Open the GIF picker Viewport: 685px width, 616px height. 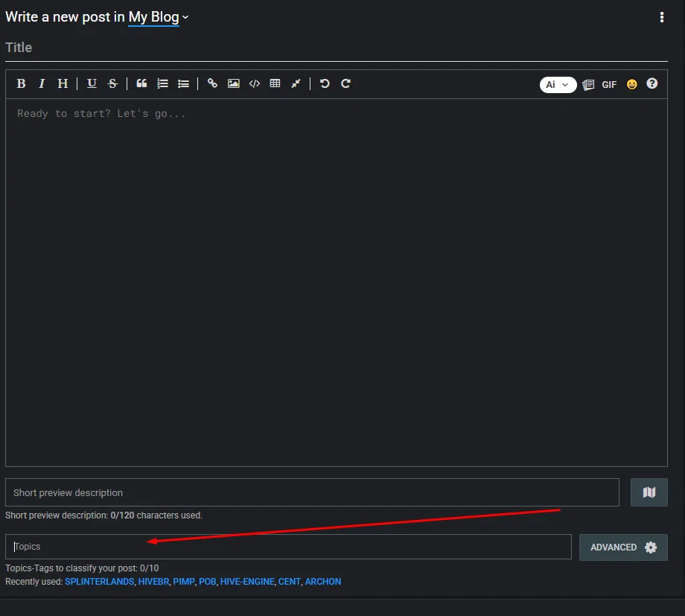click(x=609, y=84)
